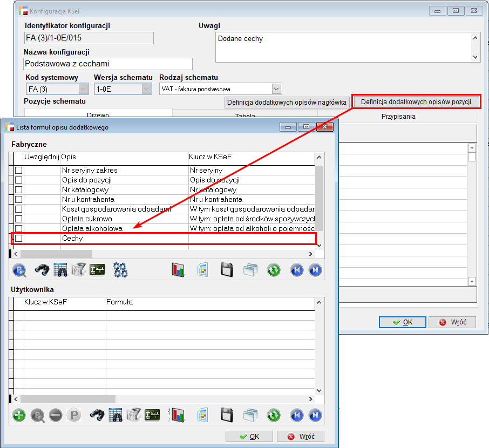Open the Rodzaj schematu dropdown
Image resolution: width=489 pixels, height=448 pixels.
coord(276,89)
